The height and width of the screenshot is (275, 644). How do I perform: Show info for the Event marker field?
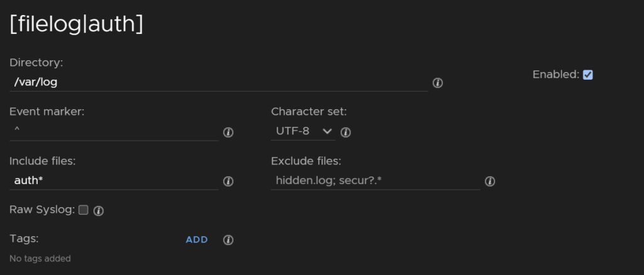click(x=228, y=132)
